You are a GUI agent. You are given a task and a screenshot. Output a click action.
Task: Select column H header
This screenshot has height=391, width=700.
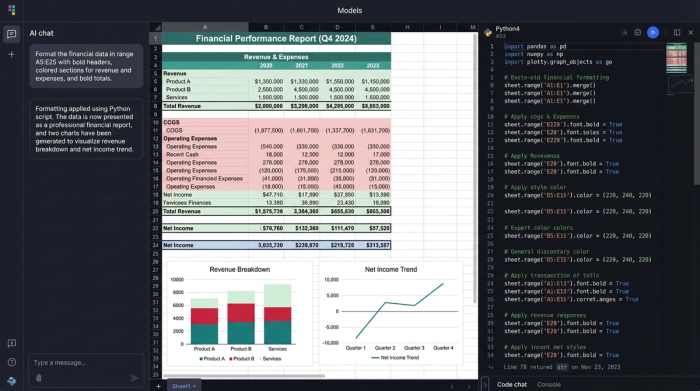coord(407,27)
